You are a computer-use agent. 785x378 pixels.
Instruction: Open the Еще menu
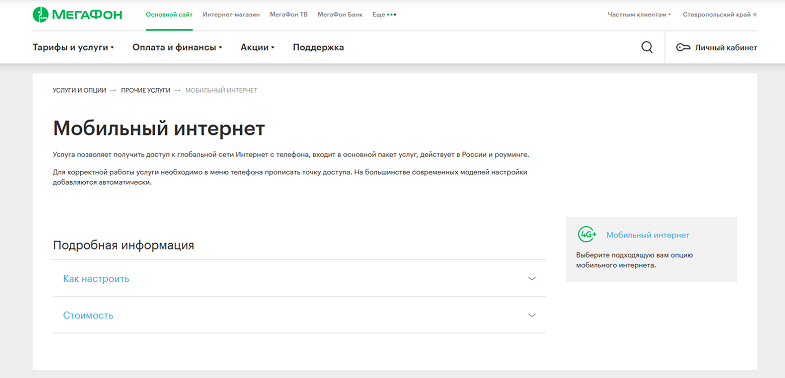click(x=384, y=15)
